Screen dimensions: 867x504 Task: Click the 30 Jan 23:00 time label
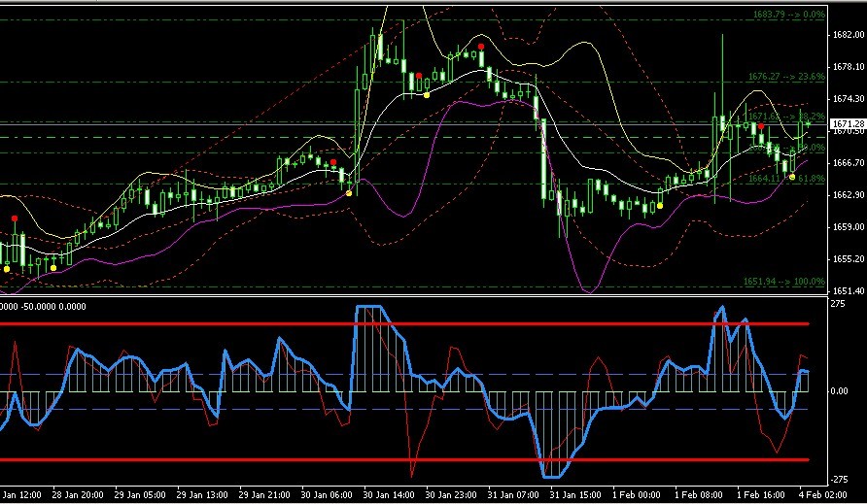pyautogui.click(x=451, y=494)
